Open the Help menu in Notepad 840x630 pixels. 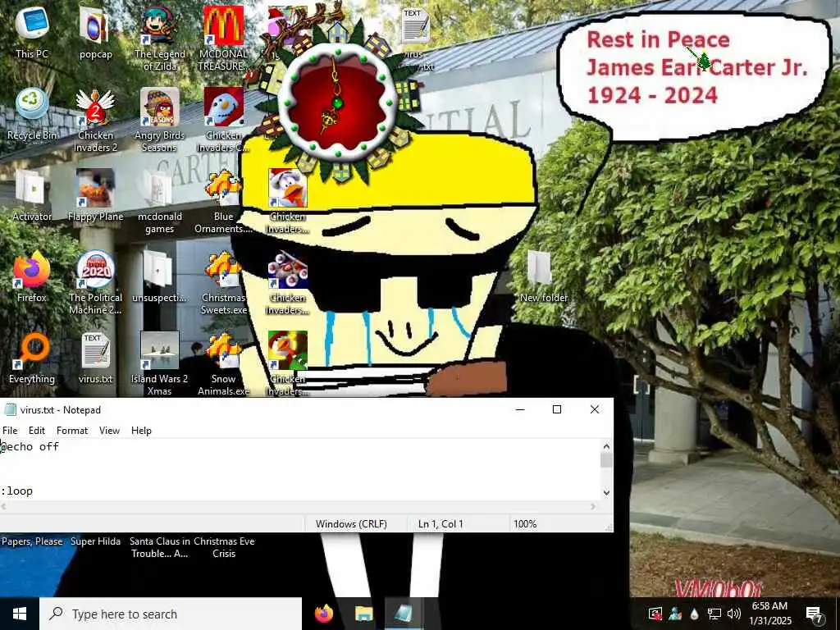pos(141,430)
